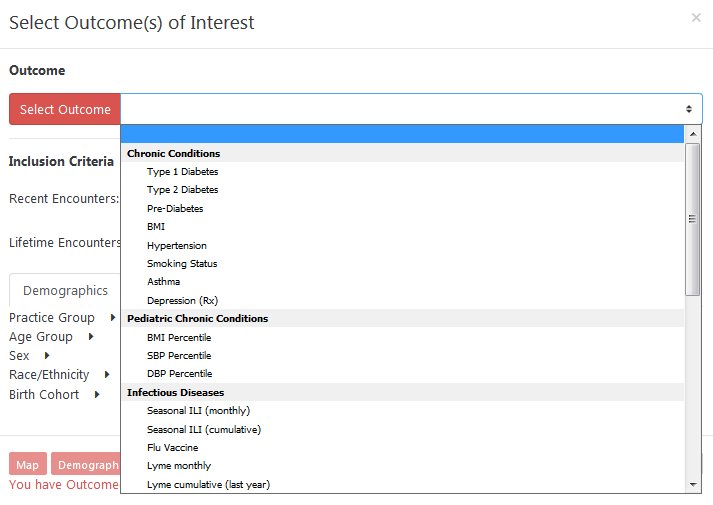
Task: Expand the Practice Group arrow
Action: (x=113, y=317)
